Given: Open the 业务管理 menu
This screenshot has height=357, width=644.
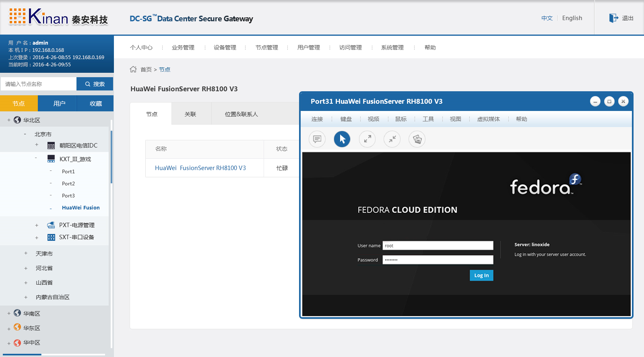Looking at the screenshot, I should coord(183,47).
